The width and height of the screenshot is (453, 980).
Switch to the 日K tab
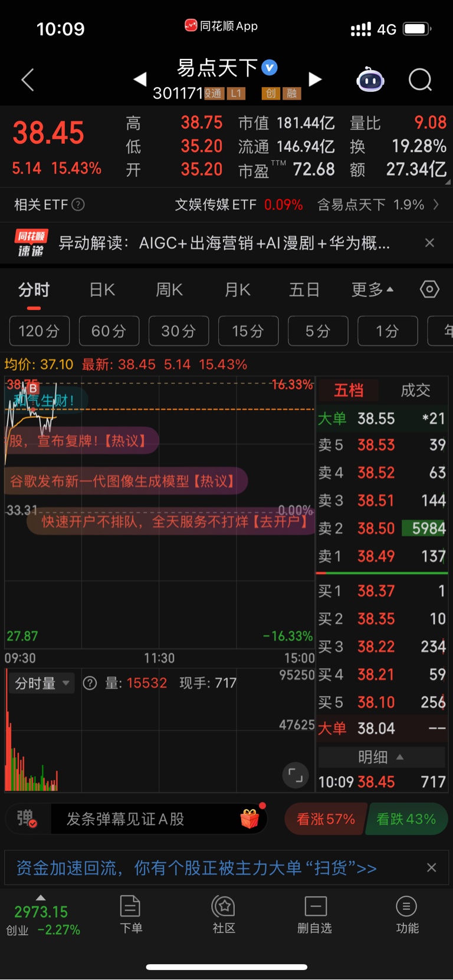pyautogui.click(x=102, y=289)
